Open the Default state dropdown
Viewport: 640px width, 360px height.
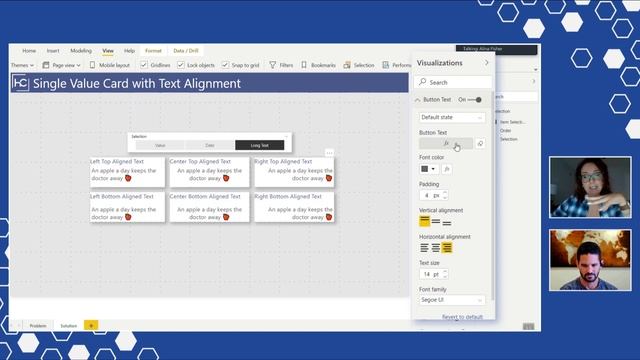[452, 117]
